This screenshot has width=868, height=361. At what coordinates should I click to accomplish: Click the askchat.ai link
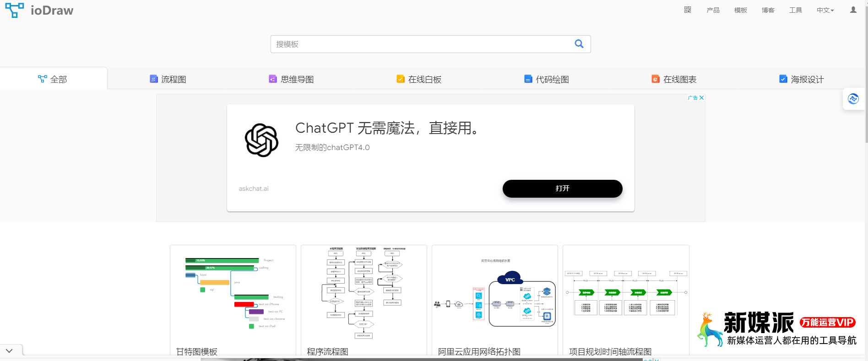click(254, 189)
